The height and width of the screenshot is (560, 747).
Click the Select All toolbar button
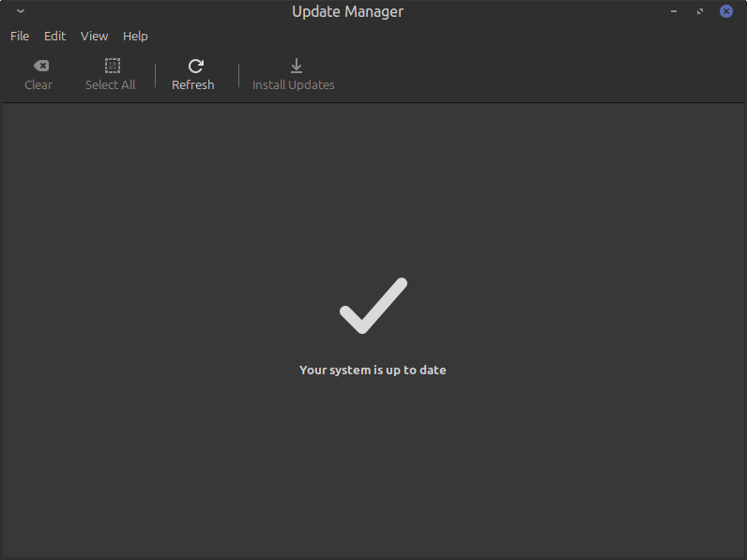[x=111, y=75]
